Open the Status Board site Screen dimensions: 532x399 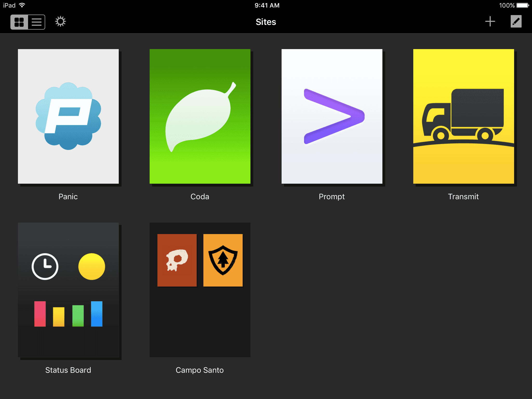pos(68,290)
